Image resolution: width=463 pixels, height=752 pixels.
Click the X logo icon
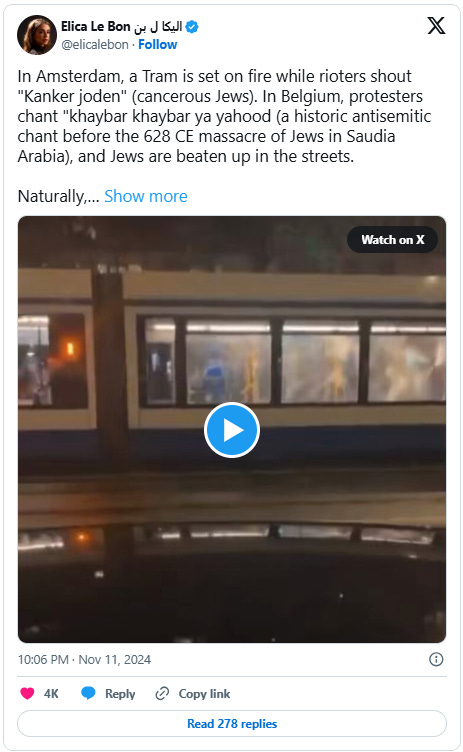(x=436, y=25)
